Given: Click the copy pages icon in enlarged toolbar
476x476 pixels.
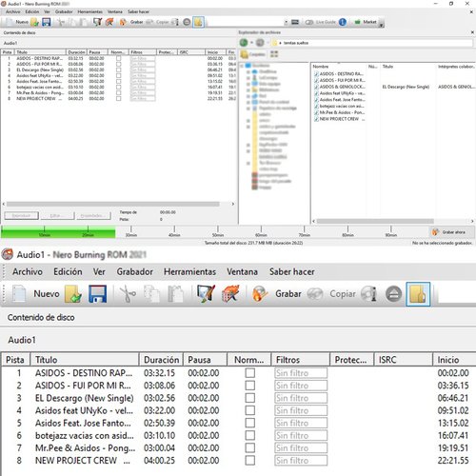Looking at the screenshot, I should pos(151,294).
